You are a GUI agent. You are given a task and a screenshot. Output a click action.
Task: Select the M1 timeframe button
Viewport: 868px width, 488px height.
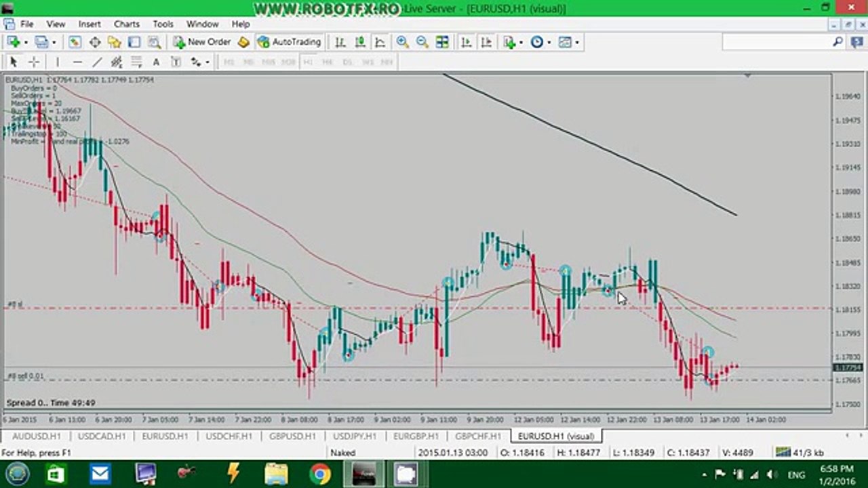tap(229, 62)
